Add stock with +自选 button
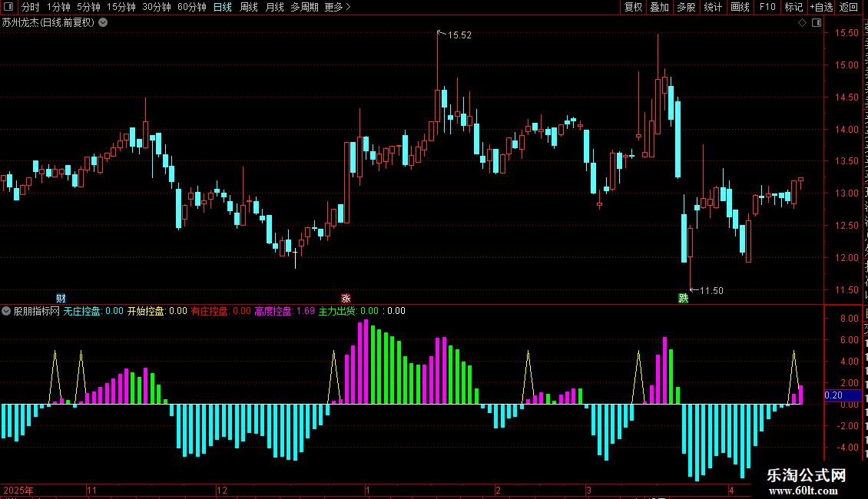Screen dimensions: 868x499 tap(821, 7)
